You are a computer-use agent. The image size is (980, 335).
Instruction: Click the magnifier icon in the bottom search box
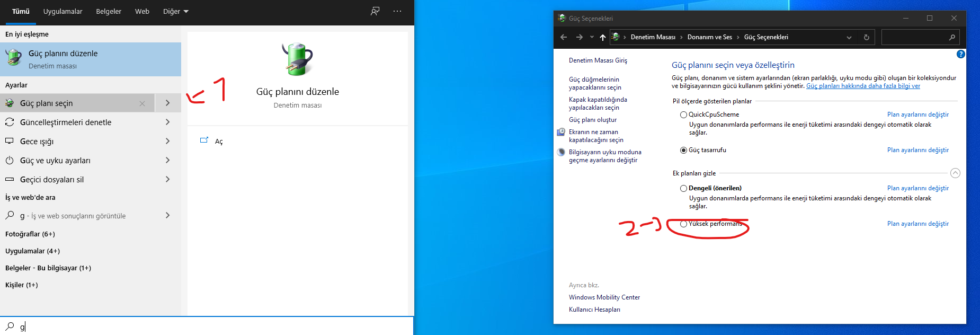pyautogui.click(x=10, y=326)
